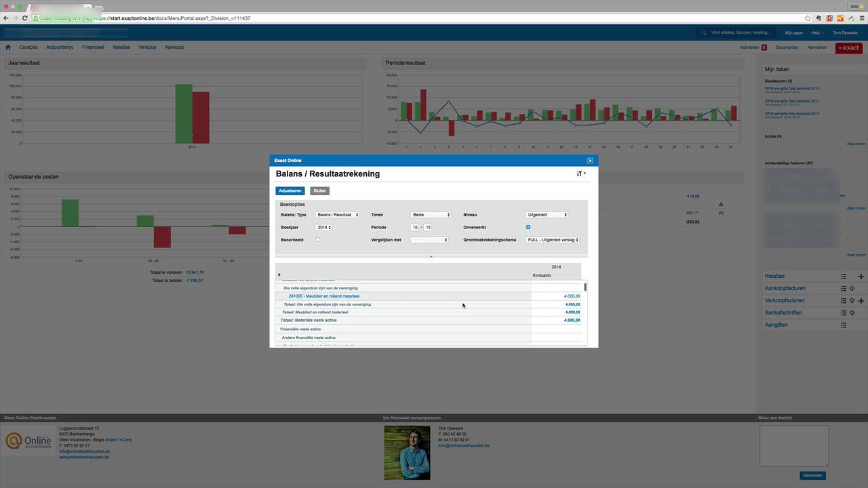The width and height of the screenshot is (868, 488).
Task: Reload the browser page
Action: pyautogui.click(x=25, y=18)
